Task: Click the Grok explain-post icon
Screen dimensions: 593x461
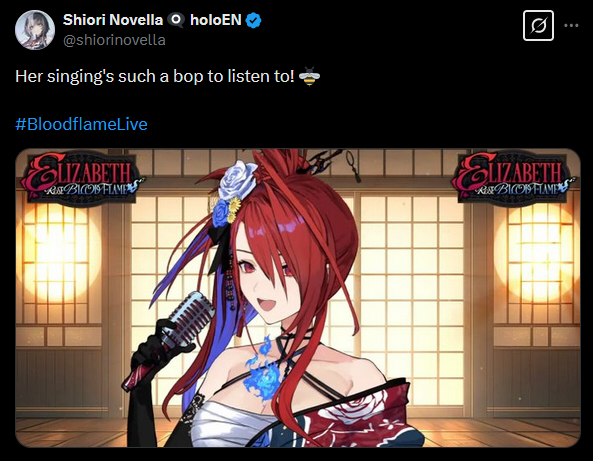Action: pyautogui.click(x=538, y=26)
